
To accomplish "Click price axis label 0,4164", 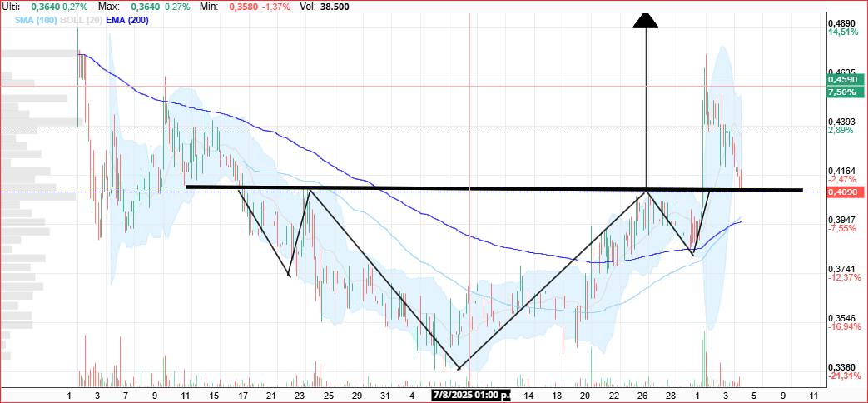I will pos(841,171).
